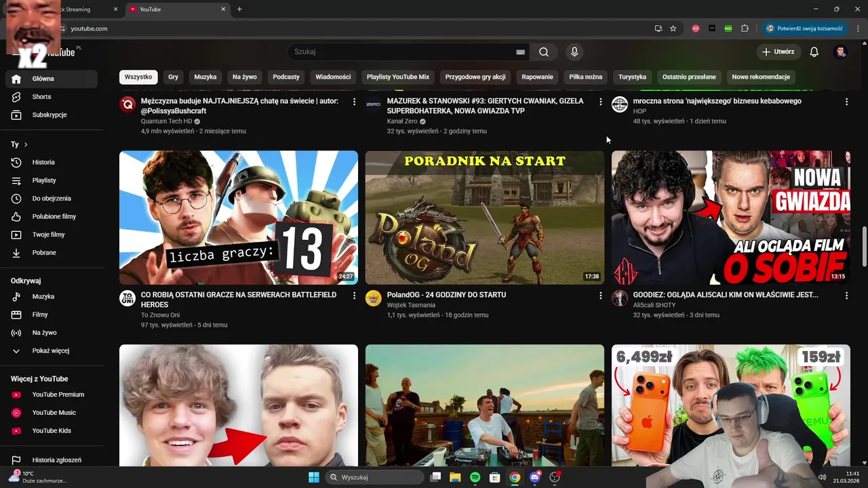Open the Battlefield Heroes liczba graczy thumbnail
Image resolution: width=868 pixels, height=488 pixels.
click(239, 218)
